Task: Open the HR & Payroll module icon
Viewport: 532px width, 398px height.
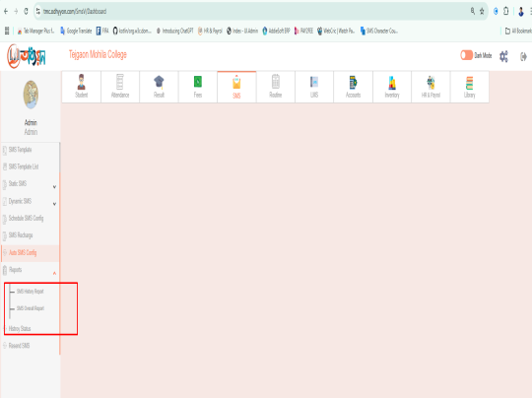Action: [431, 83]
